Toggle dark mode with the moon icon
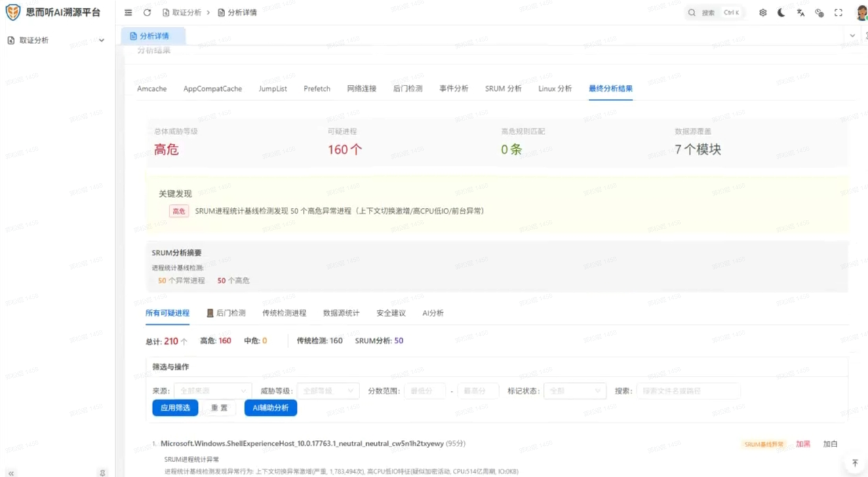 point(781,13)
